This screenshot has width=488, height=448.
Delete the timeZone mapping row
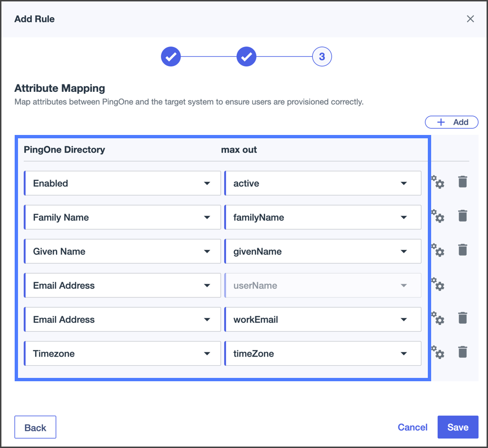click(463, 352)
